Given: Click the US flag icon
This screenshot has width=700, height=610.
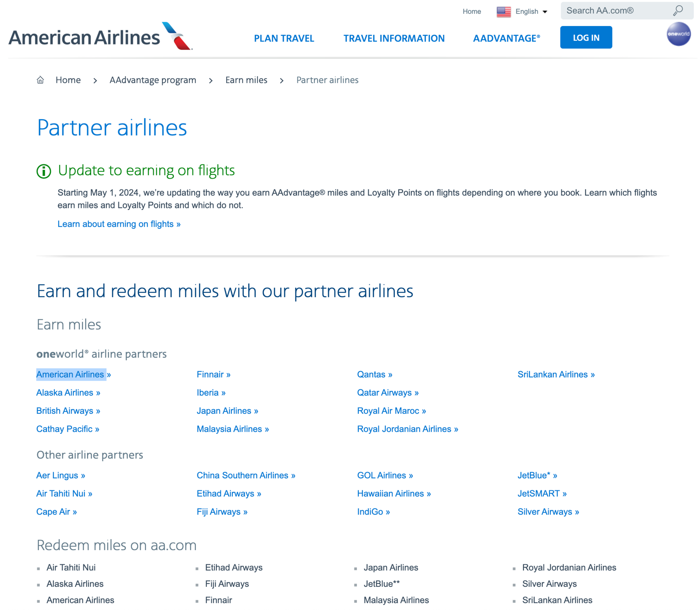Looking at the screenshot, I should coord(504,12).
